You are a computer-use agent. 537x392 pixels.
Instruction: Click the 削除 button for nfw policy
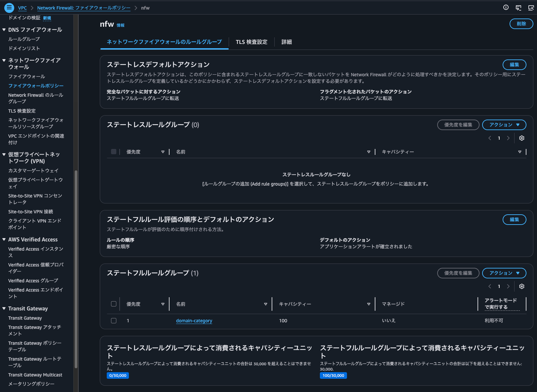[x=521, y=24]
